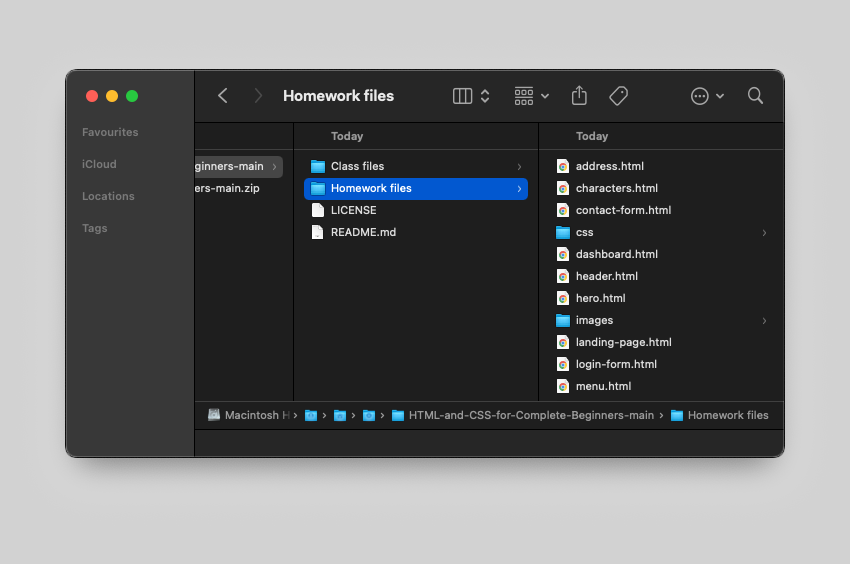Select the Homework files folder
The width and height of the screenshot is (850, 564).
pos(371,188)
